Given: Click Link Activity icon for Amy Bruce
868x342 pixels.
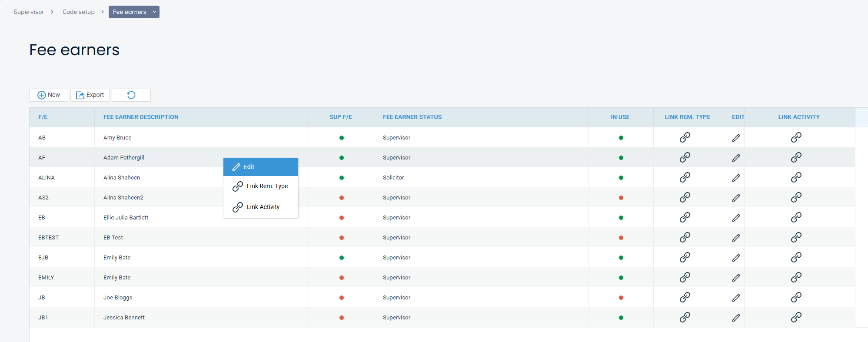Looking at the screenshot, I should [x=796, y=137].
